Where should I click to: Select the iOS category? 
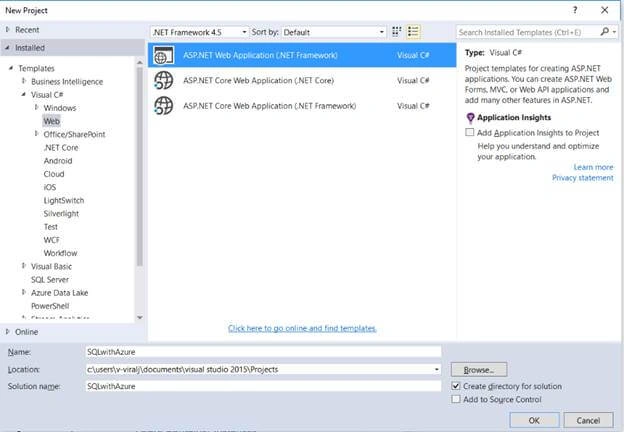tap(50, 187)
